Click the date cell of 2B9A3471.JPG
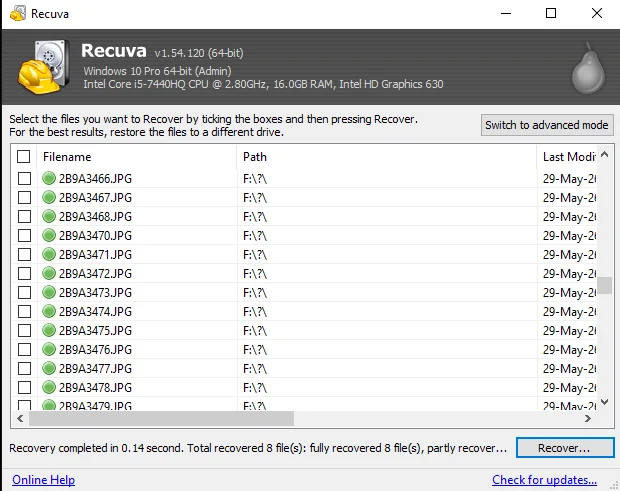The height and width of the screenshot is (491, 620). pyautogui.click(x=569, y=255)
